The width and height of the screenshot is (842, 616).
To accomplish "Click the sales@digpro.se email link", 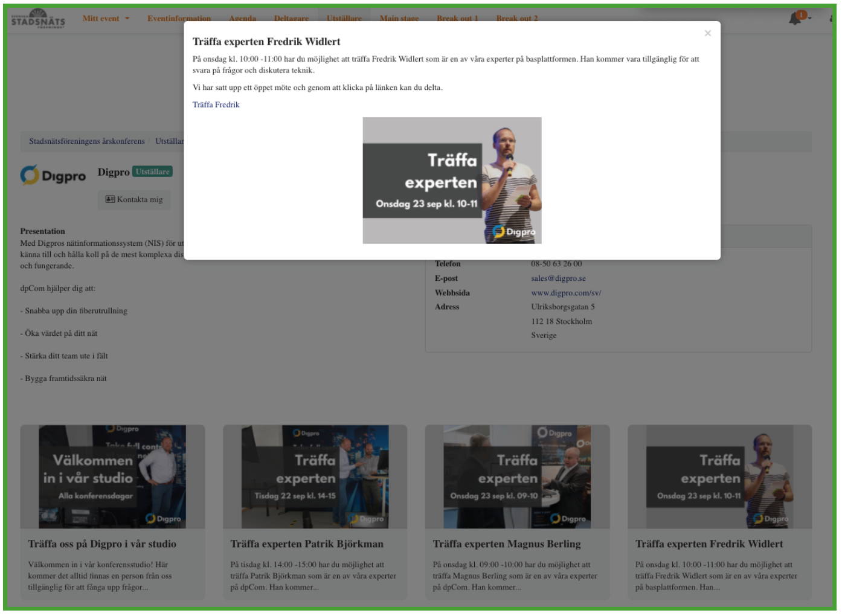I will tap(558, 278).
